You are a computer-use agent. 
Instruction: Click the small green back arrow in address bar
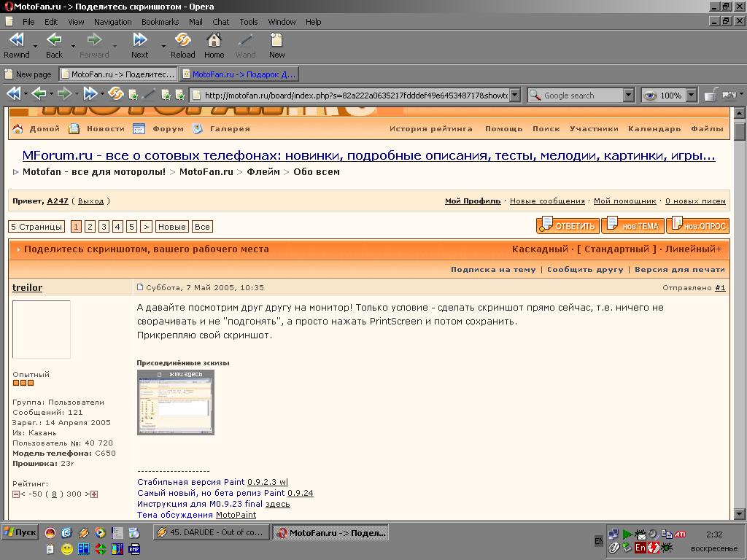pyautogui.click(x=39, y=94)
